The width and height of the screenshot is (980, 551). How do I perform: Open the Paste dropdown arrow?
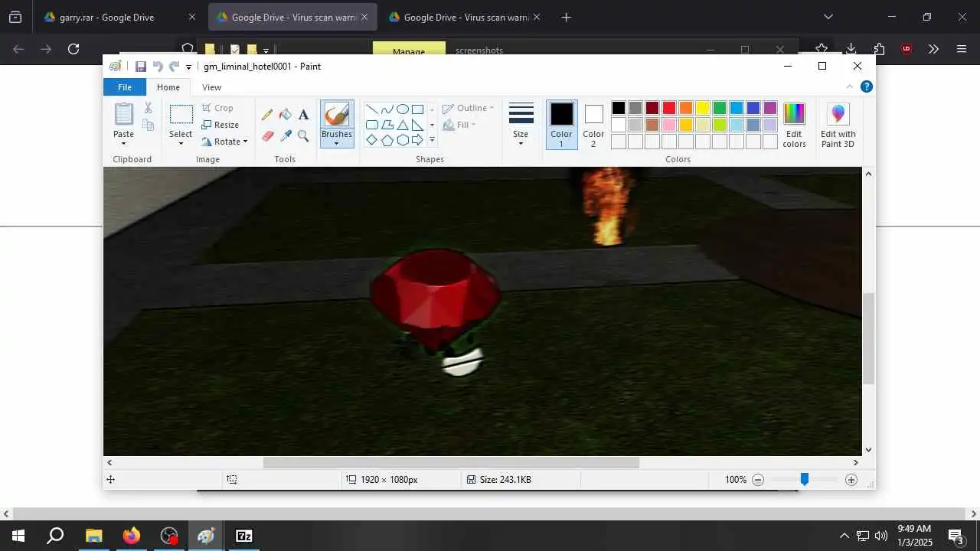click(x=123, y=144)
